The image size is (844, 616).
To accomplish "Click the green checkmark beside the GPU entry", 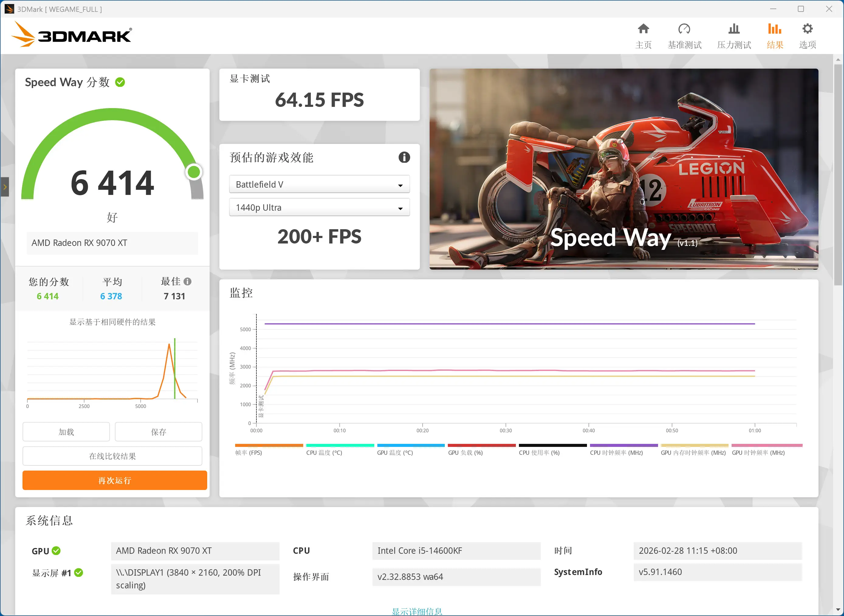I will tap(56, 551).
